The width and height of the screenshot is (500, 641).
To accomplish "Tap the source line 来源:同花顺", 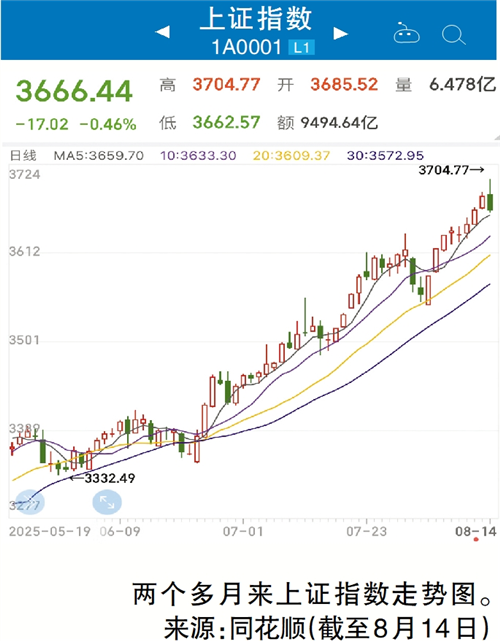I will point(235,627).
